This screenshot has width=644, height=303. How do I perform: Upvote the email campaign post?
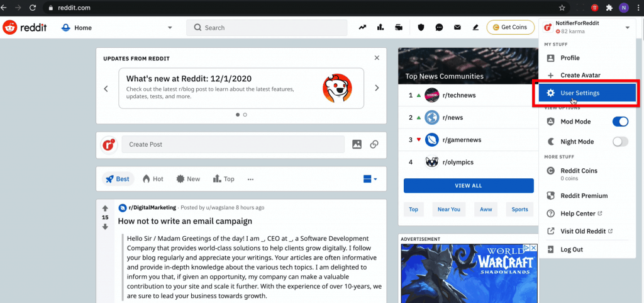click(105, 209)
